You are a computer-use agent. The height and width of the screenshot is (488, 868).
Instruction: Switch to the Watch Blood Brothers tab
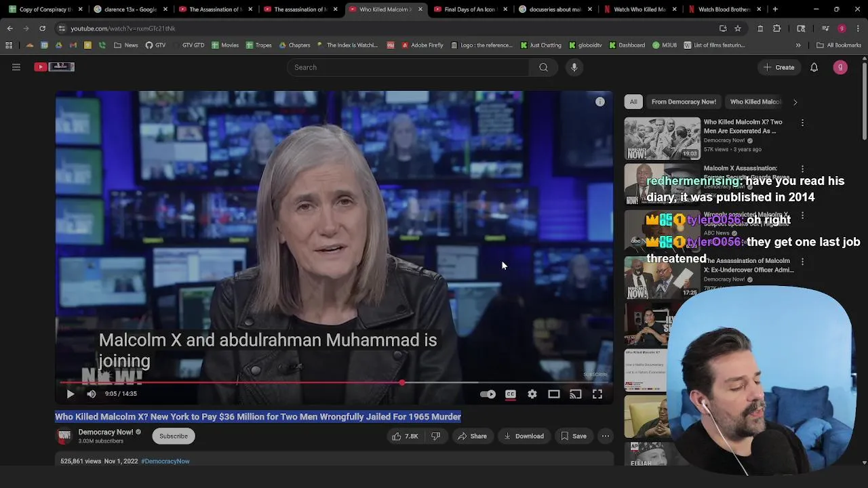click(724, 9)
